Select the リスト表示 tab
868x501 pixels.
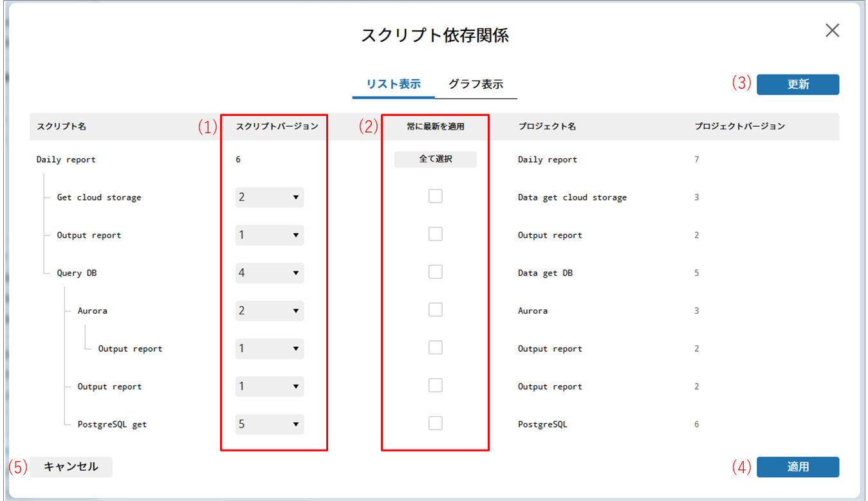click(x=393, y=84)
